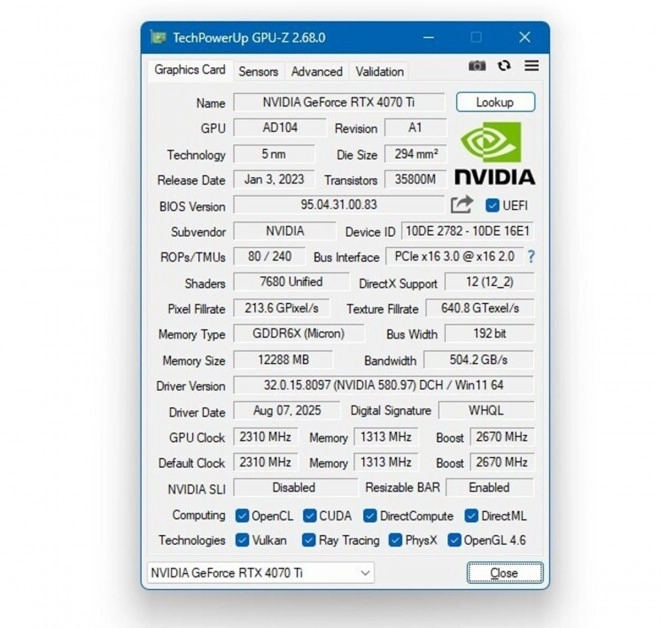Click the Shaders value 7680 Unified
This screenshot has height=628, width=660.
pos(291,282)
